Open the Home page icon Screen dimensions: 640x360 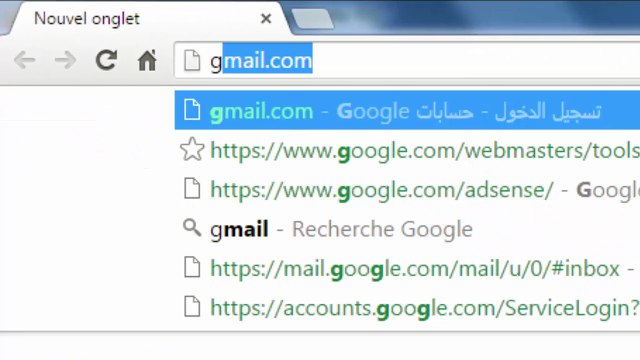tap(147, 60)
